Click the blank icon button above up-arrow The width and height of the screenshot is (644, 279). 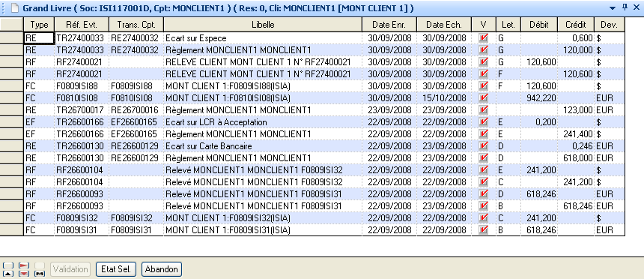pos(8,265)
